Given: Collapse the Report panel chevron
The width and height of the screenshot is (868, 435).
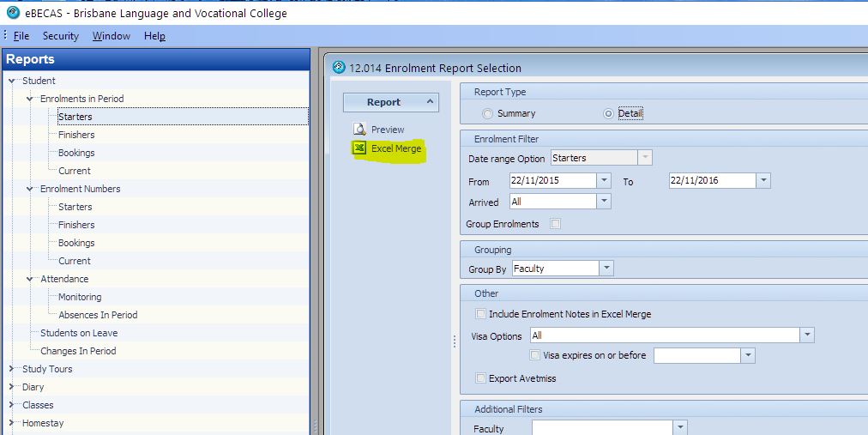Looking at the screenshot, I should [x=430, y=102].
